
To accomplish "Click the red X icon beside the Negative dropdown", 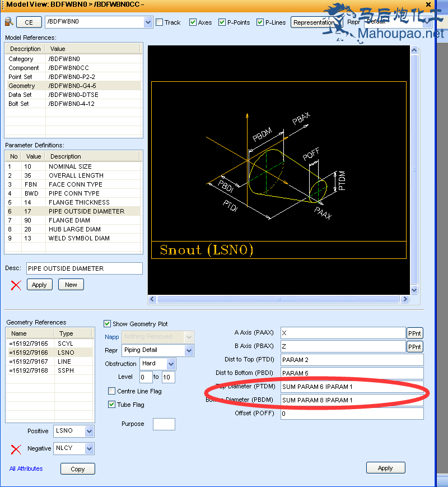I will point(16,449).
